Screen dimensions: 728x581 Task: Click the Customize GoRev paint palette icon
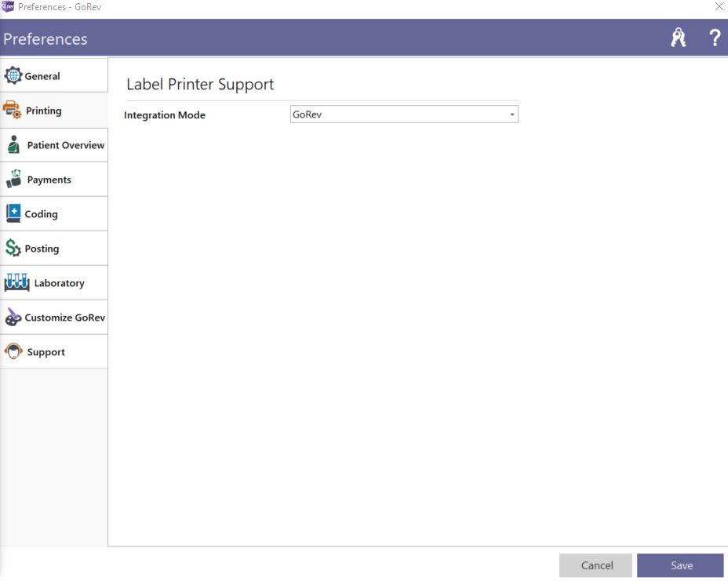click(13, 318)
